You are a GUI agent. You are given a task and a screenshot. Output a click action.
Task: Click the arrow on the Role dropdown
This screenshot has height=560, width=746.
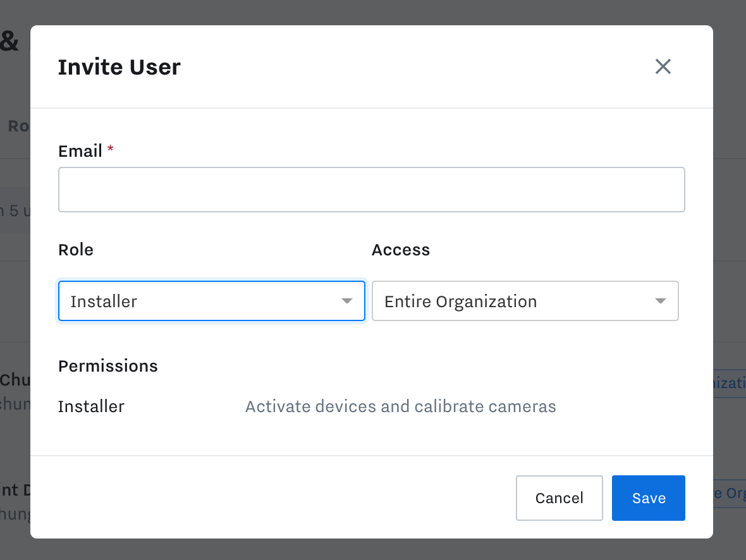coord(346,301)
